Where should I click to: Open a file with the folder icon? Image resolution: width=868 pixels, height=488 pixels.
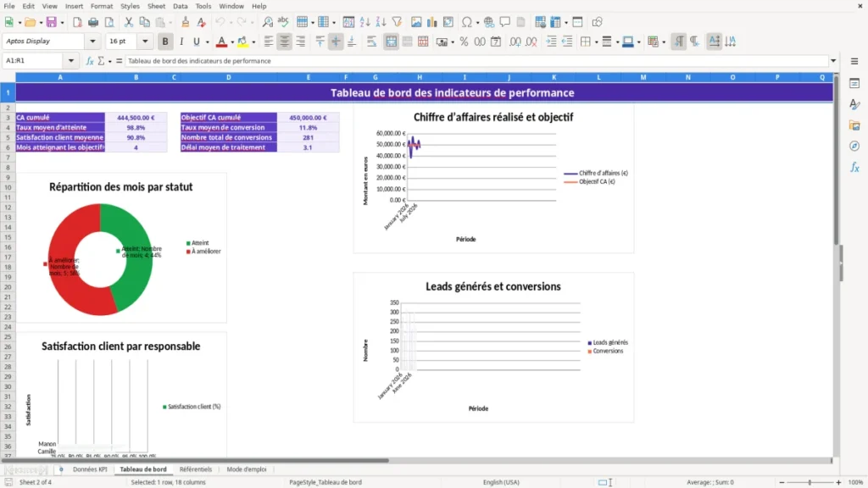[30, 22]
